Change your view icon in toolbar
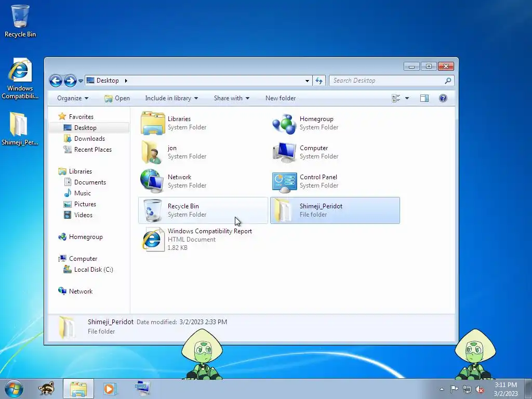This screenshot has width=532, height=399. [x=396, y=98]
